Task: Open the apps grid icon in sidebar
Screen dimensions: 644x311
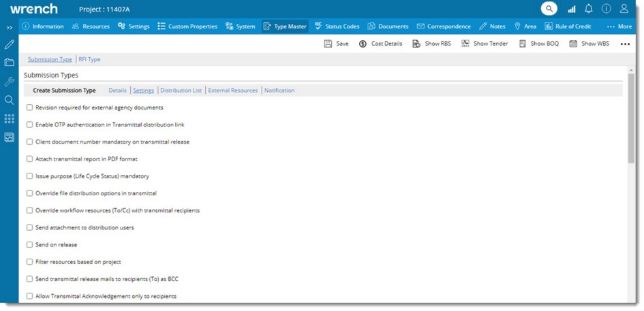Action: tap(10, 118)
